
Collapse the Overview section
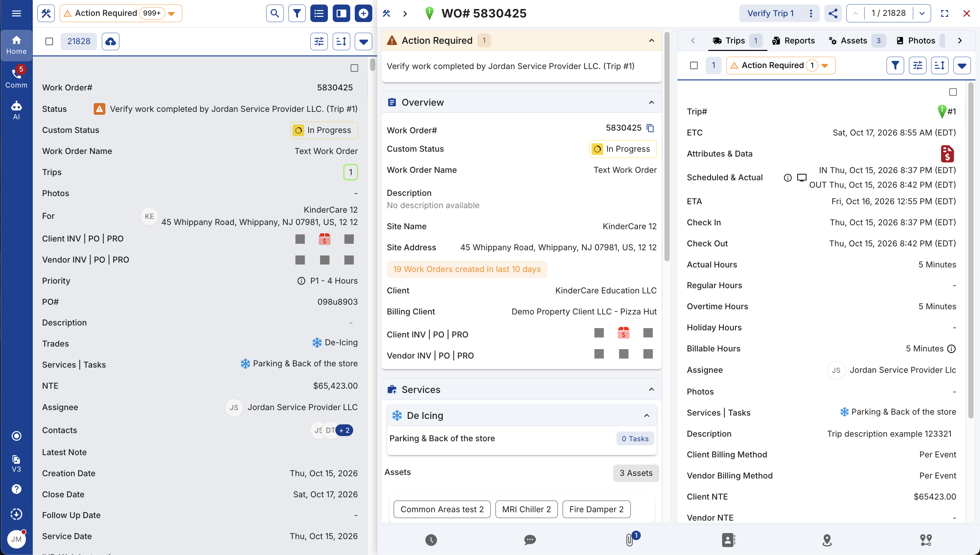pos(651,102)
